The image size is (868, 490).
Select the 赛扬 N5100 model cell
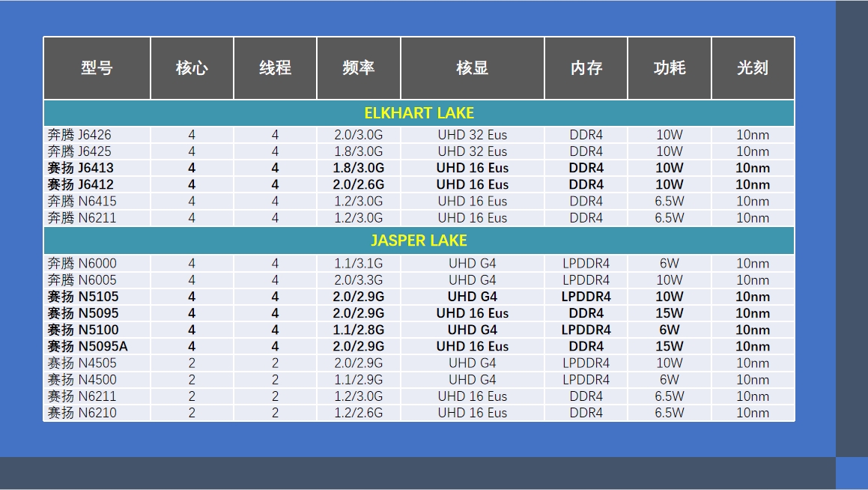tap(97, 330)
